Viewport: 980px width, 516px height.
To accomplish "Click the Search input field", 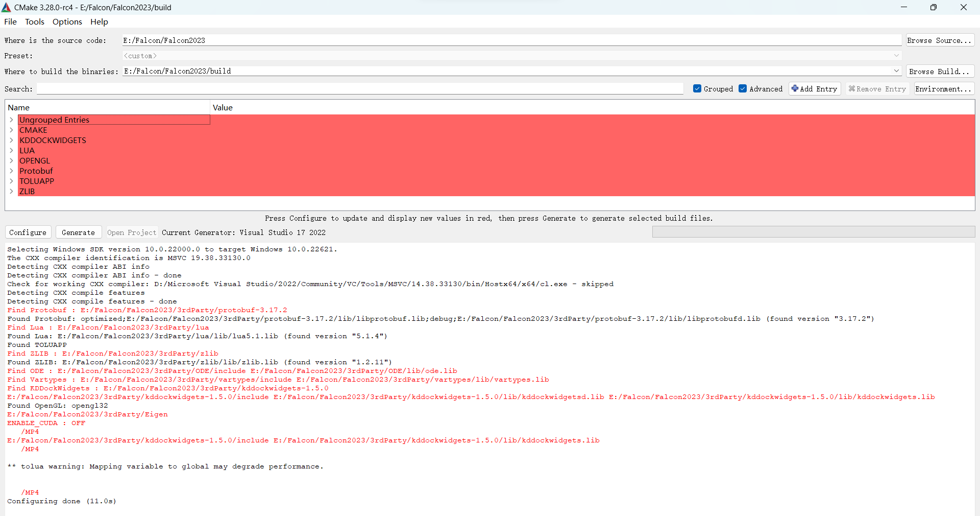I will 360,89.
